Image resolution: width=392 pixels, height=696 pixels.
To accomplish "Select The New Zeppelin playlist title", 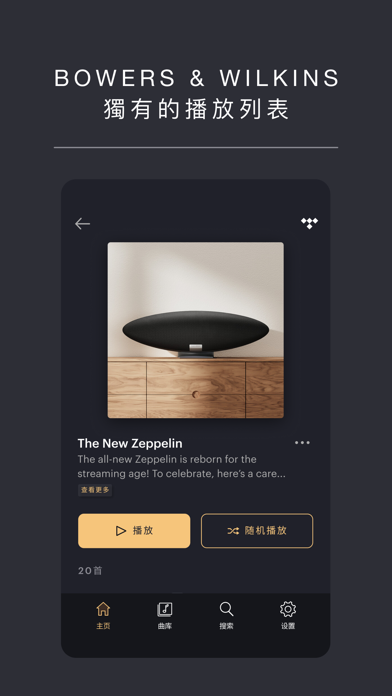I will 130,443.
